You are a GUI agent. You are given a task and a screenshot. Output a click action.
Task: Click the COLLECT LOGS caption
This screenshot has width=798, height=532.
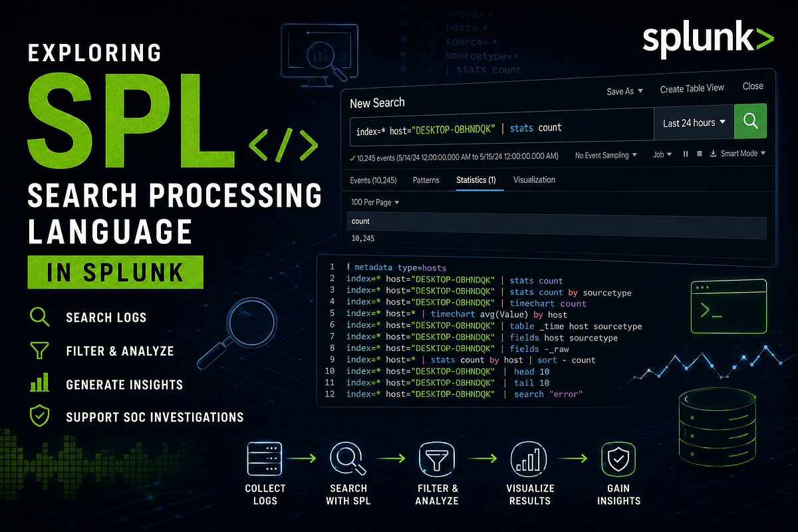point(265,494)
